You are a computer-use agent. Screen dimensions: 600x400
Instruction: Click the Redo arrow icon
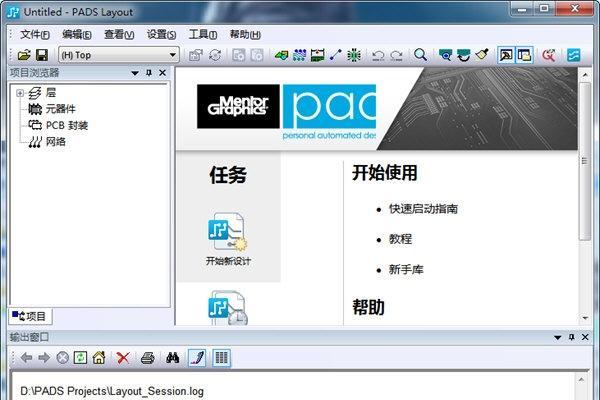point(396,56)
